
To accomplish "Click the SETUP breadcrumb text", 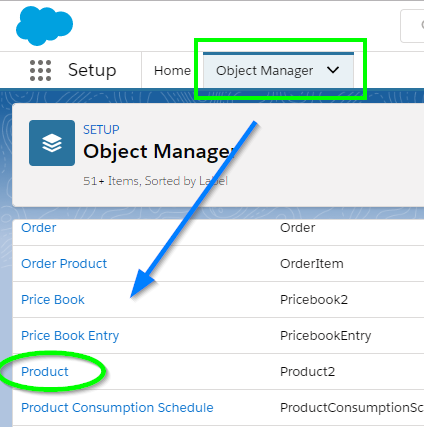I will [101, 130].
